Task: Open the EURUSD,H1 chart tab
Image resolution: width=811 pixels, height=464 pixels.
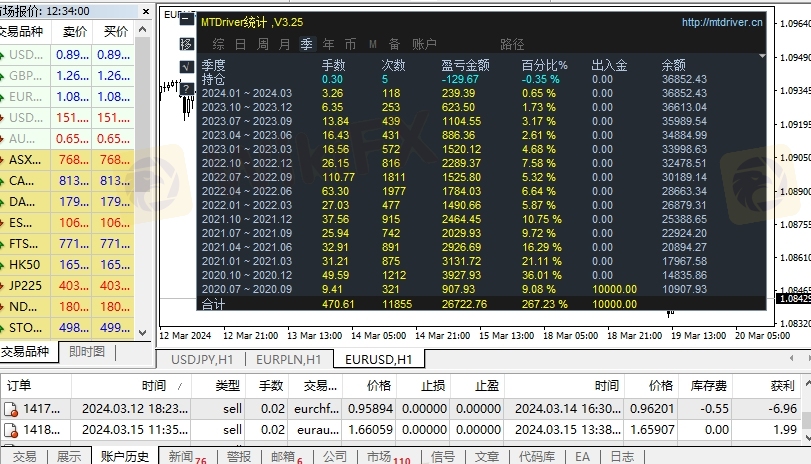Action: [x=379, y=360]
